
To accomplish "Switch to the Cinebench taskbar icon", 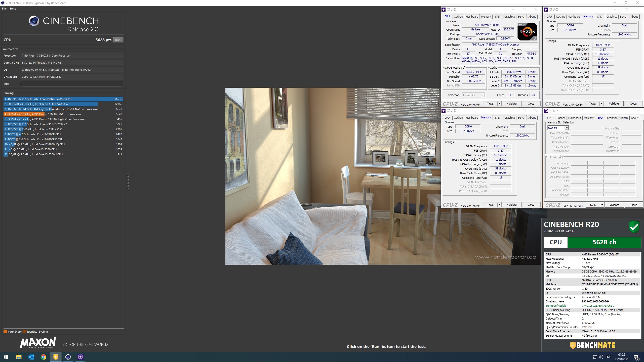I will coord(68,357).
